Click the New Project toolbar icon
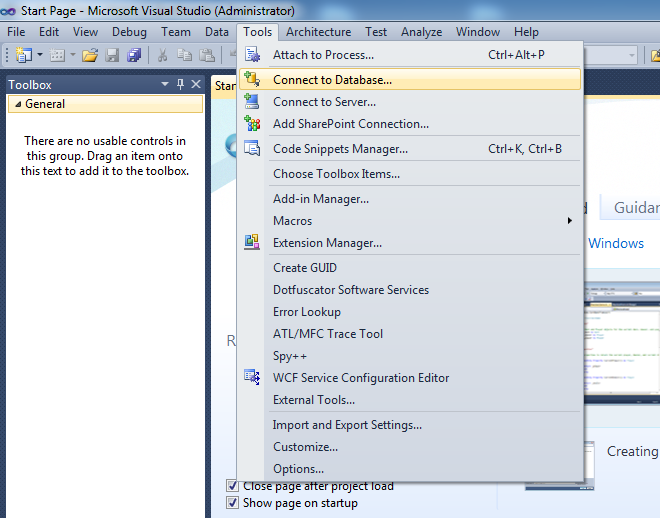This screenshot has width=660, height=518. [x=24, y=55]
